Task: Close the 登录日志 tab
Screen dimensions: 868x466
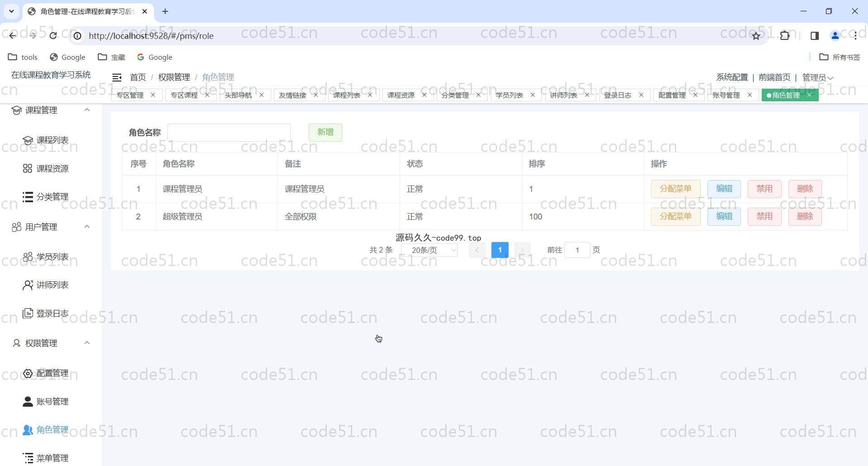Action: point(641,95)
